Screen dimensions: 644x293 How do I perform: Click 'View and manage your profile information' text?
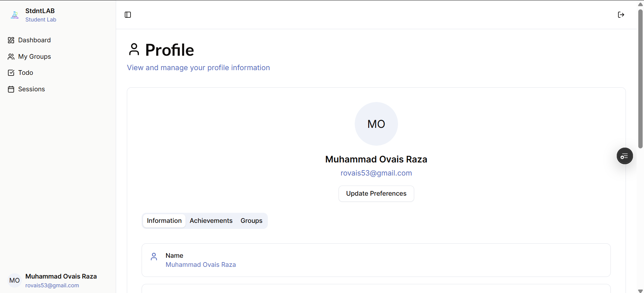[198, 68]
